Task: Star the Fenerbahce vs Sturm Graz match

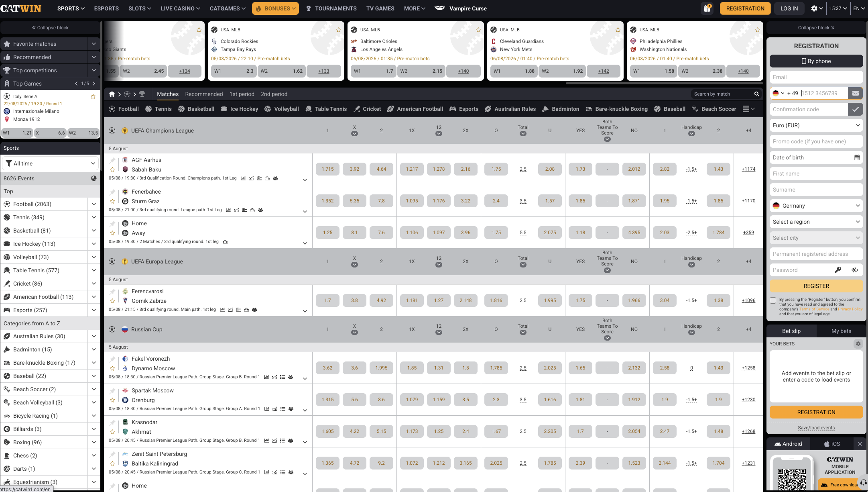Action: pyautogui.click(x=112, y=202)
